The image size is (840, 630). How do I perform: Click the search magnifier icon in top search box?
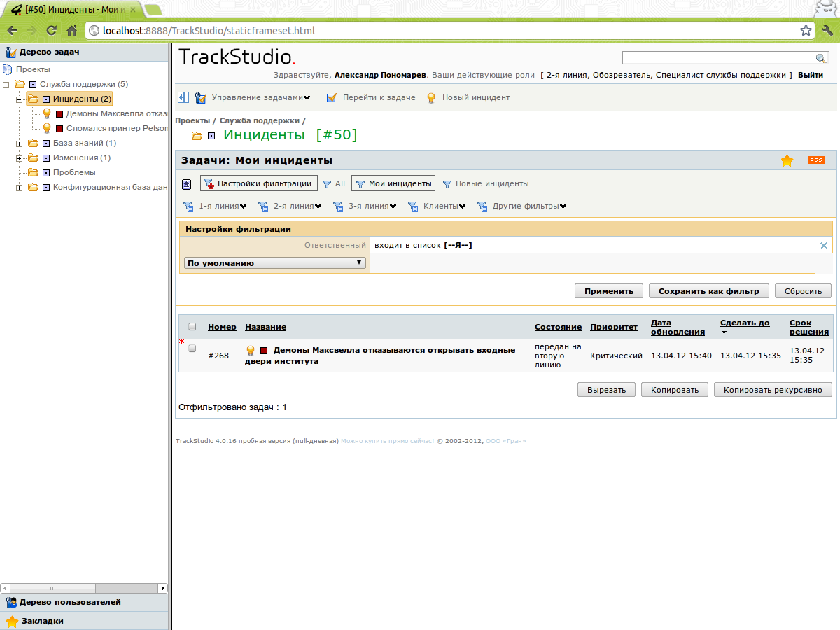click(x=821, y=58)
